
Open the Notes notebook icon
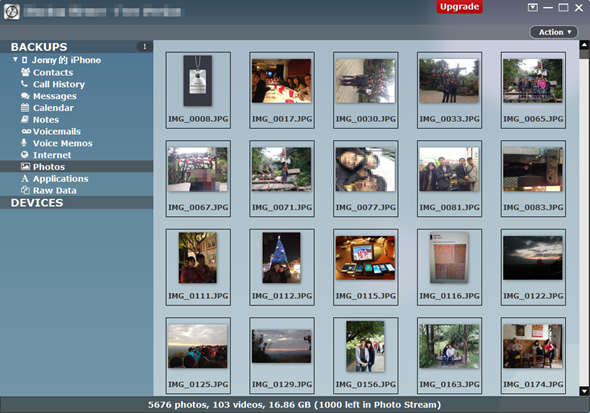tap(25, 119)
